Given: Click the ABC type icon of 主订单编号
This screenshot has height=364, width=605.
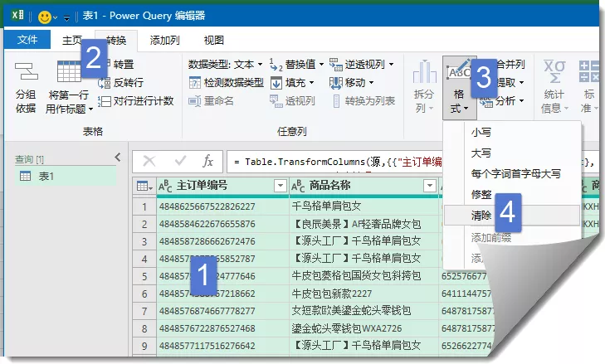Looking at the screenshot, I should [x=165, y=187].
